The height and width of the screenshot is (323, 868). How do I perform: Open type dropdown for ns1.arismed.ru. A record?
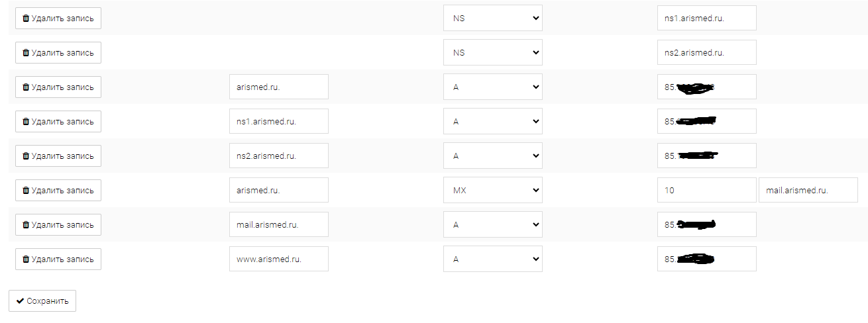pos(492,122)
